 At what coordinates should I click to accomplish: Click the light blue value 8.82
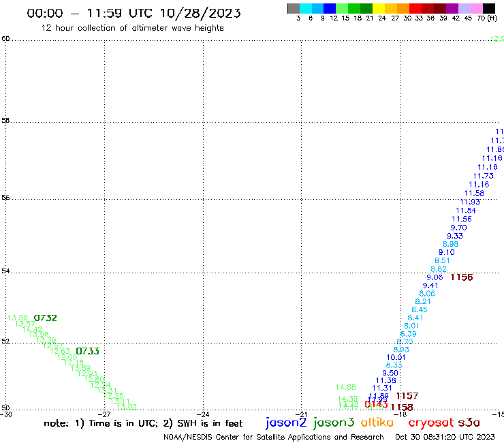pos(439,269)
